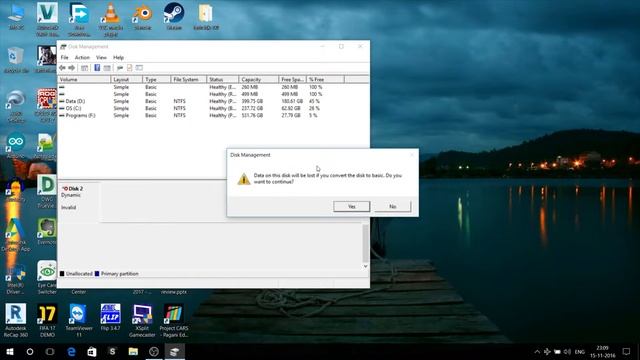
Task: Open the VLC media player desktop shortcut
Action: point(111,19)
